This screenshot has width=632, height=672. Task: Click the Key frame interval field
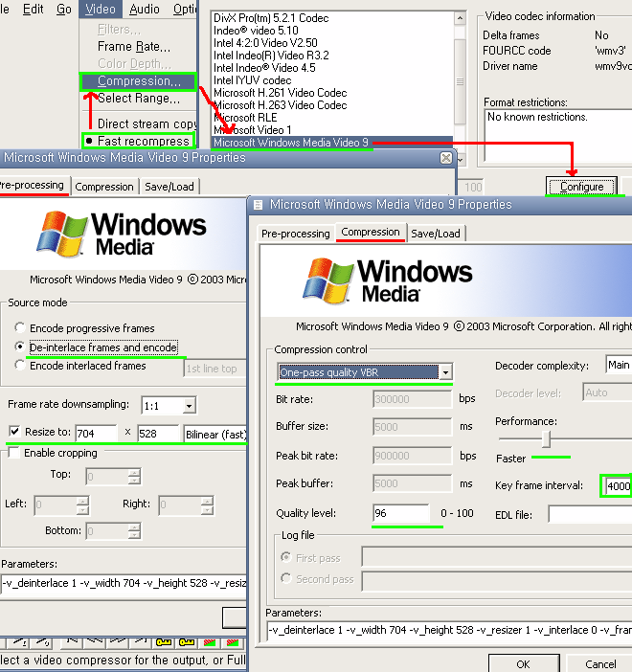618,486
